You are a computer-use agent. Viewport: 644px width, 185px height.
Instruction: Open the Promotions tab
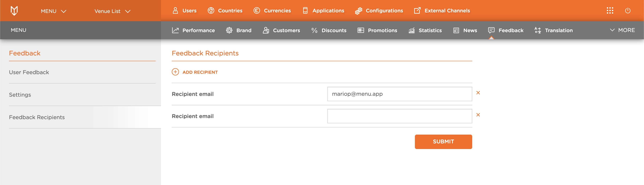[378, 30]
